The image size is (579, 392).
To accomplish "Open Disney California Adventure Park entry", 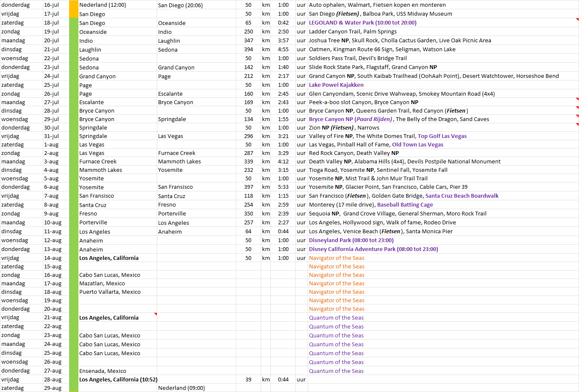I will [373, 249].
